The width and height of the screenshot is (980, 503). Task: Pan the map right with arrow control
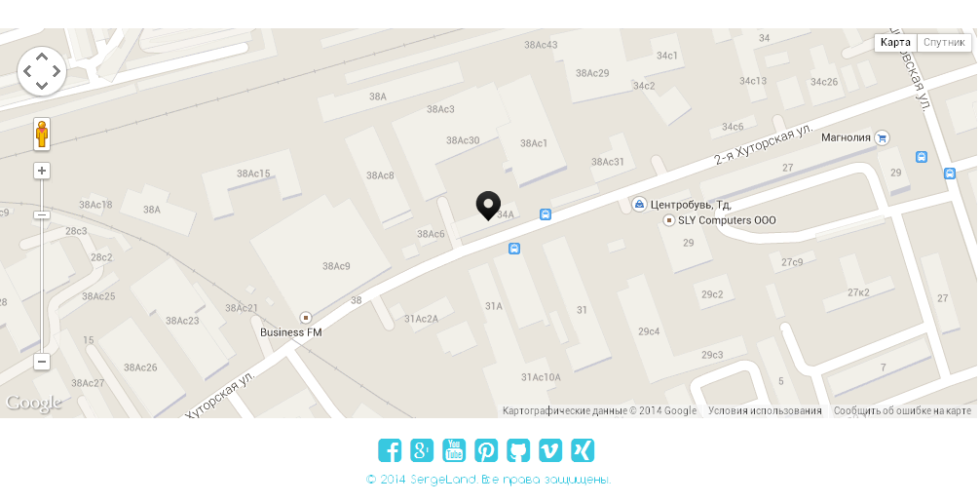(x=57, y=71)
